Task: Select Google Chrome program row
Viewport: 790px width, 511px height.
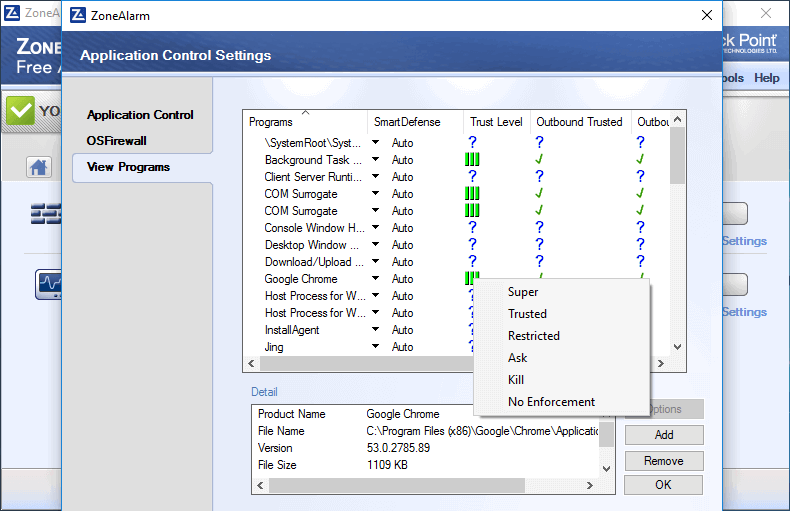Action: coord(301,279)
